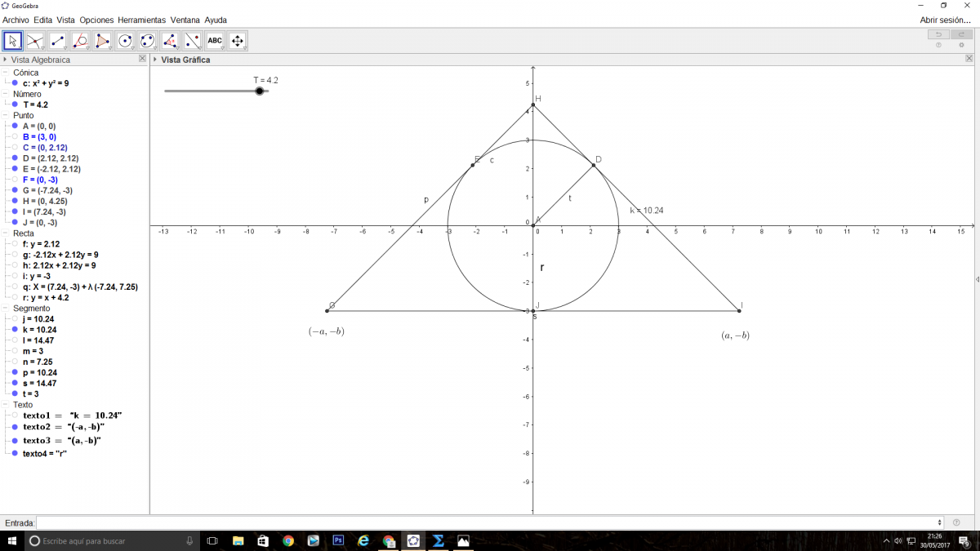Click the Abrir sesión link
This screenshot has height=551, width=980.
(x=945, y=20)
